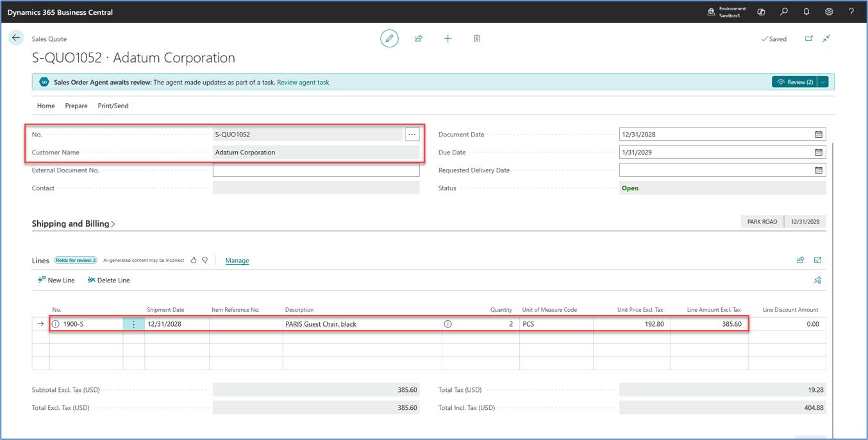The height and width of the screenshot is (440, 868).
Task: Click the Saved indicator
Action: click(774, 39)
